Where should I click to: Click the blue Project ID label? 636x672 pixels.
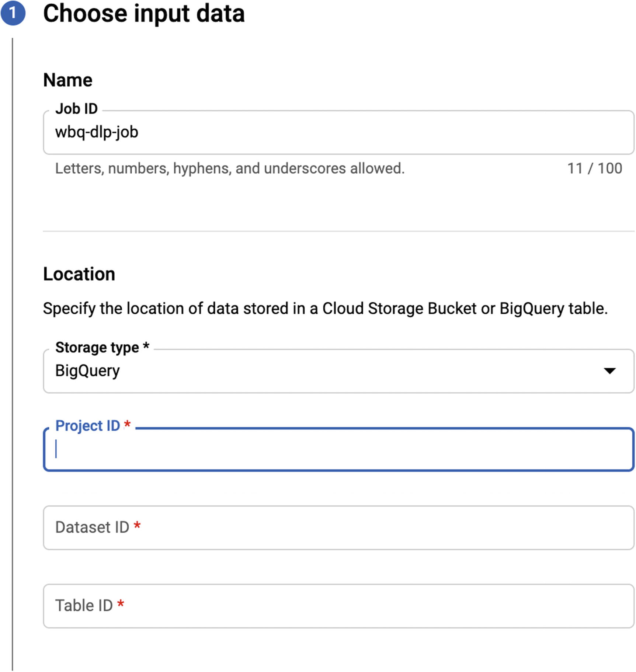tap(87, 426)
